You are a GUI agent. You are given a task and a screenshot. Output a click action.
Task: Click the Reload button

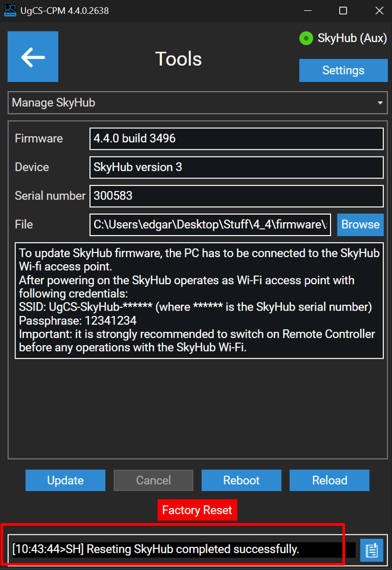tap(329, 480)
